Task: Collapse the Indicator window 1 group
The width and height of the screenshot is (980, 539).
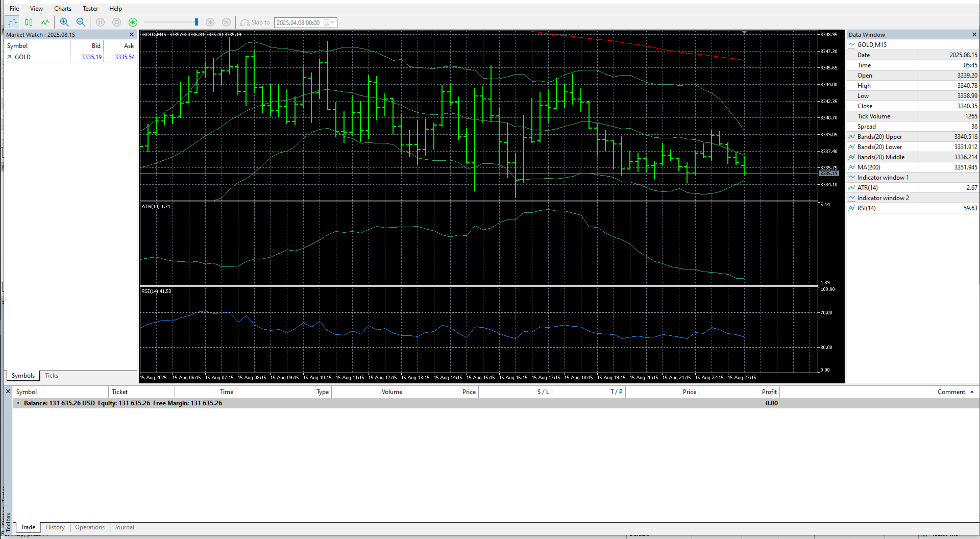Action: coord(851,178)
